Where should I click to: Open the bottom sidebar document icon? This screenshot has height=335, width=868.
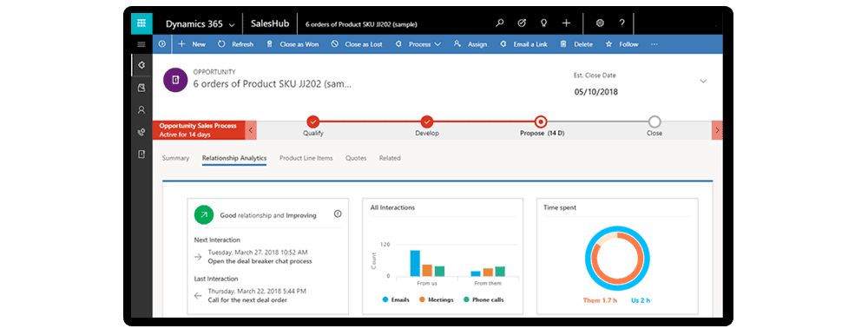[x=141, y=154]
